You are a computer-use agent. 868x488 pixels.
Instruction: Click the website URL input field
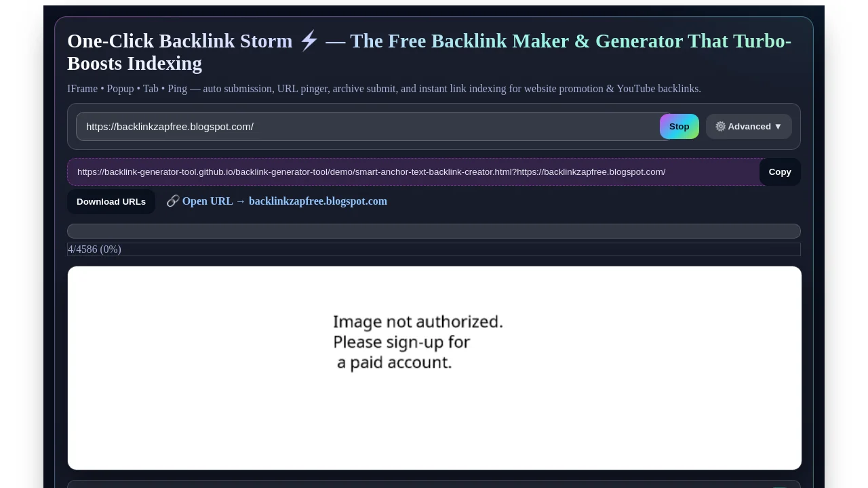[x=374, y=127]
